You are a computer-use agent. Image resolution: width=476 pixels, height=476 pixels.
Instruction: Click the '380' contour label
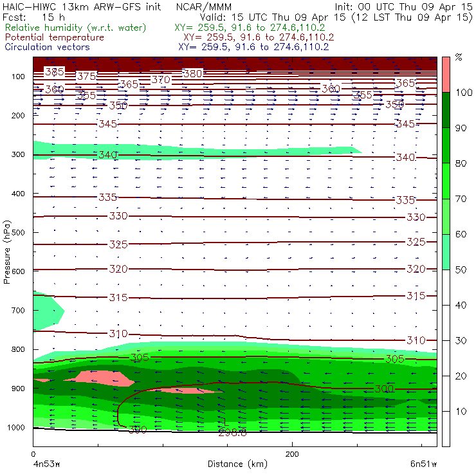click(x=192, y=73)
